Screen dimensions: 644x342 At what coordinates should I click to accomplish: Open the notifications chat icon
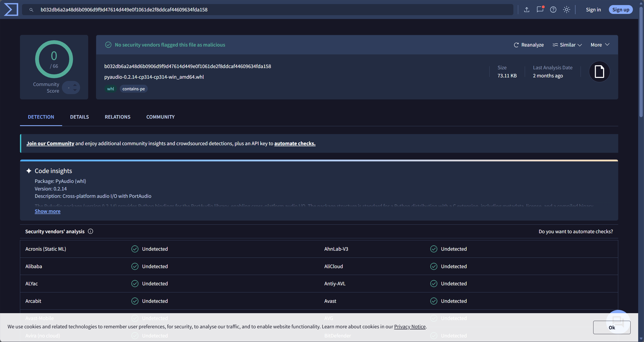click(x=540, y=9)
